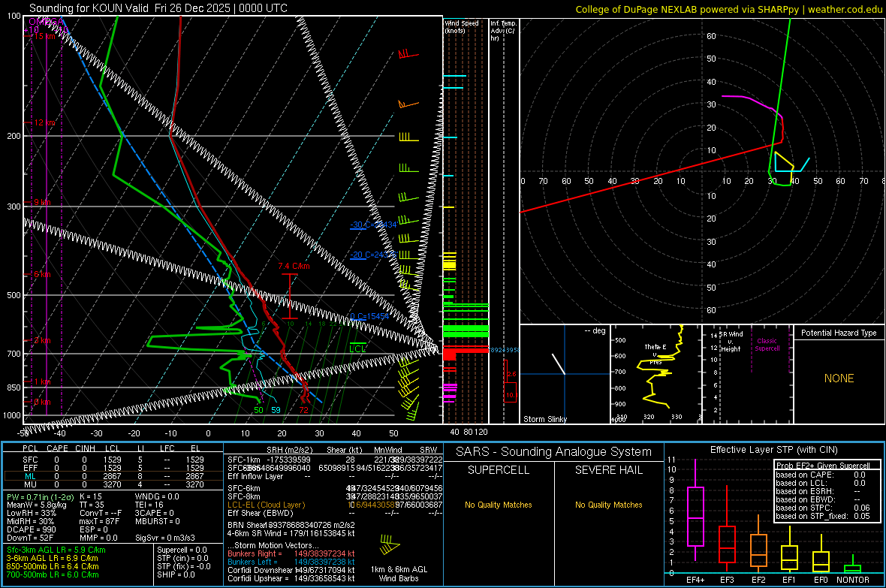Click the -30 C height label
The image size is (886, 588).
pos(373,225)
